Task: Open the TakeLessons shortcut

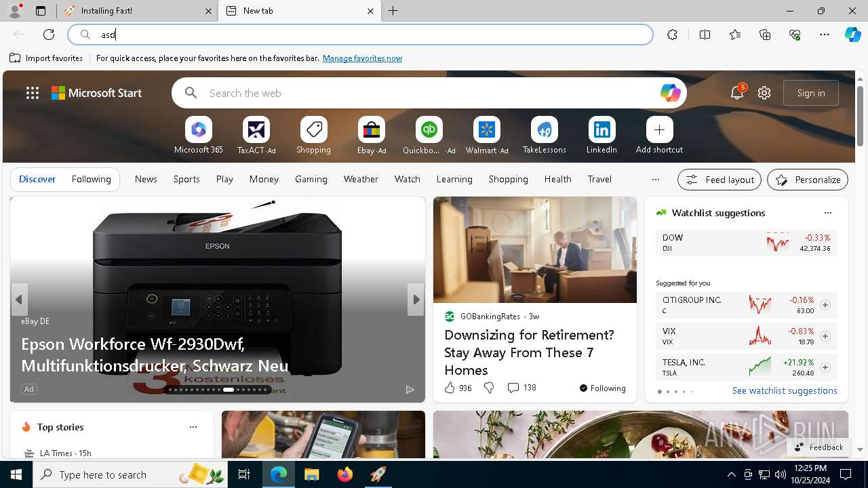Action: pyautogui.click(x=544, y=136)
